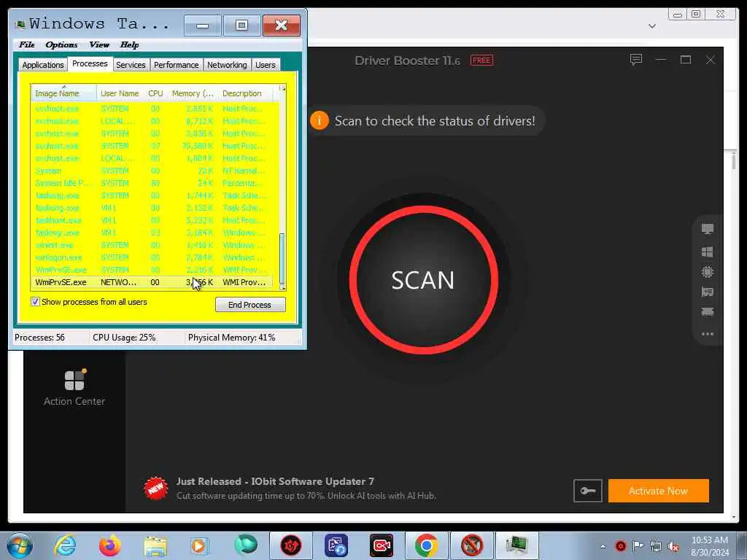
Task: Select the WmiPrvSE.exe NETWO... process row
Action: tap(152, 282)
